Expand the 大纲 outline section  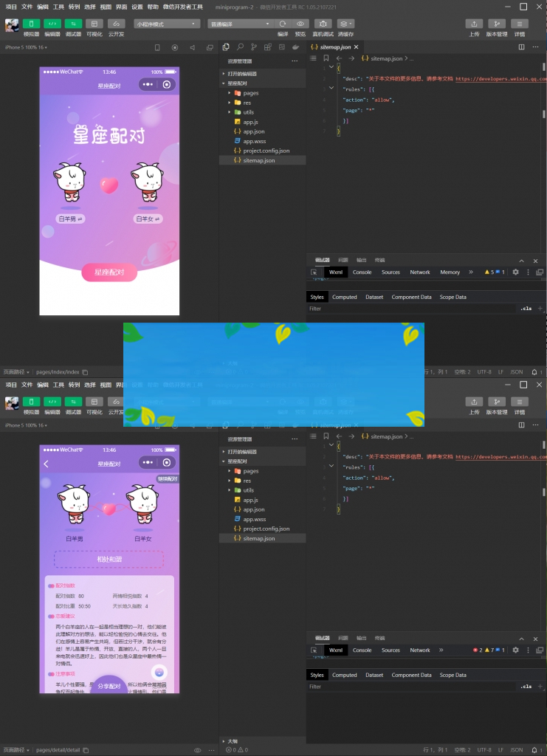click(x=232, y=740)
